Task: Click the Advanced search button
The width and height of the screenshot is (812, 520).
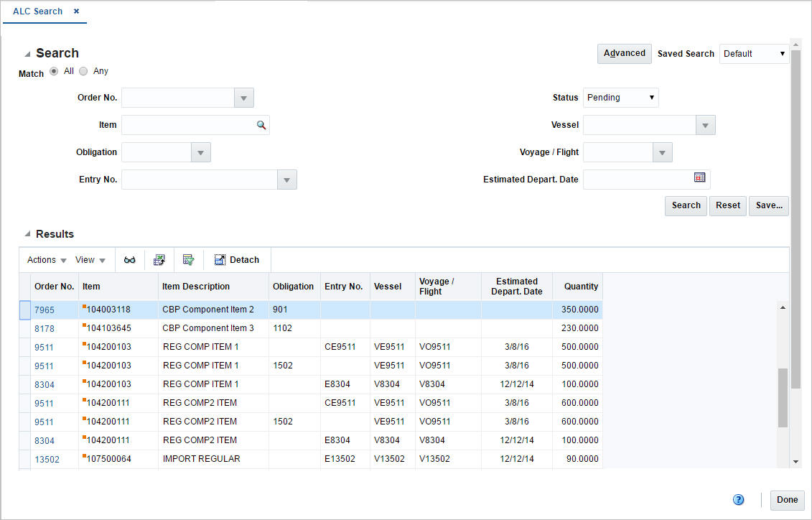Action: pos(624,53)
